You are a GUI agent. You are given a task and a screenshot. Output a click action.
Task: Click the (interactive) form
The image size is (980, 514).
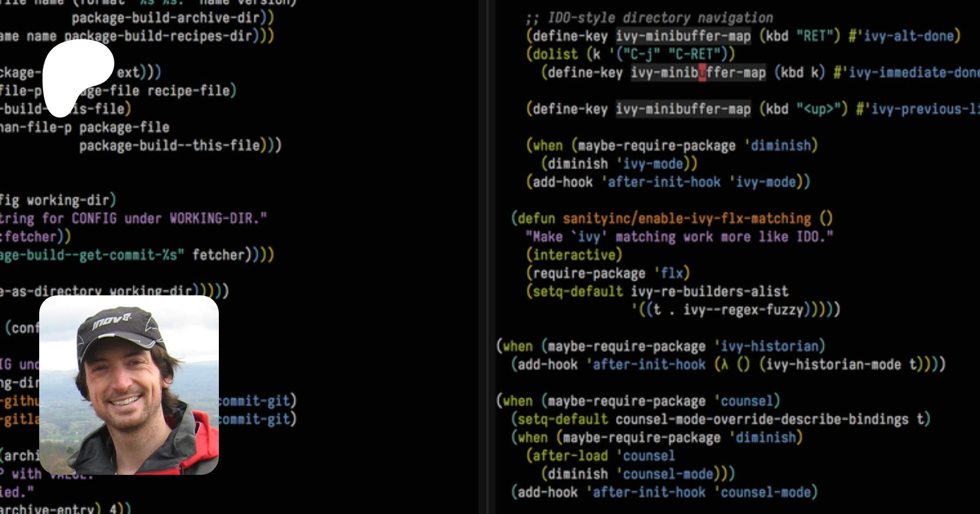click(574, 255)
